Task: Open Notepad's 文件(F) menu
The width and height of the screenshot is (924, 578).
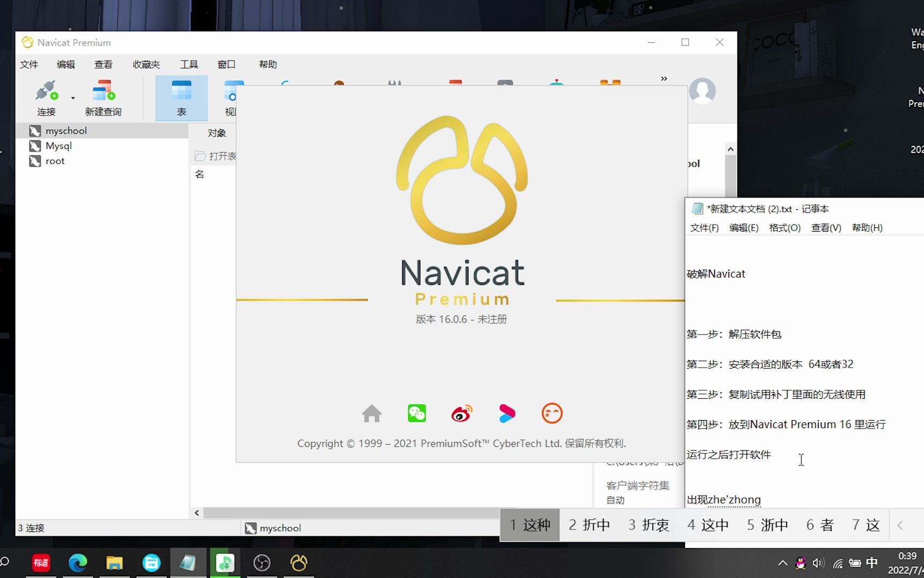Action: [704, 228]
